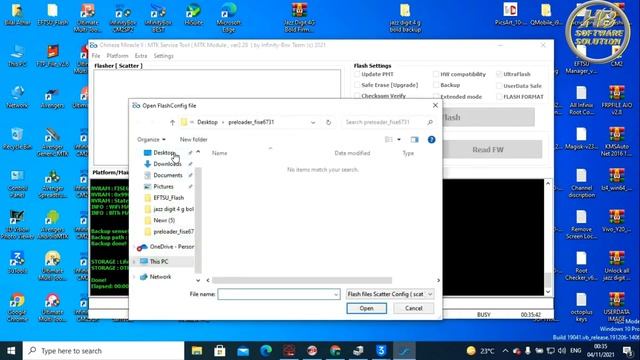Open Extra menu in MTK Service Tool
Image resolution: width=640 pixels, height=360 pixels.
[x=141, y=56]
